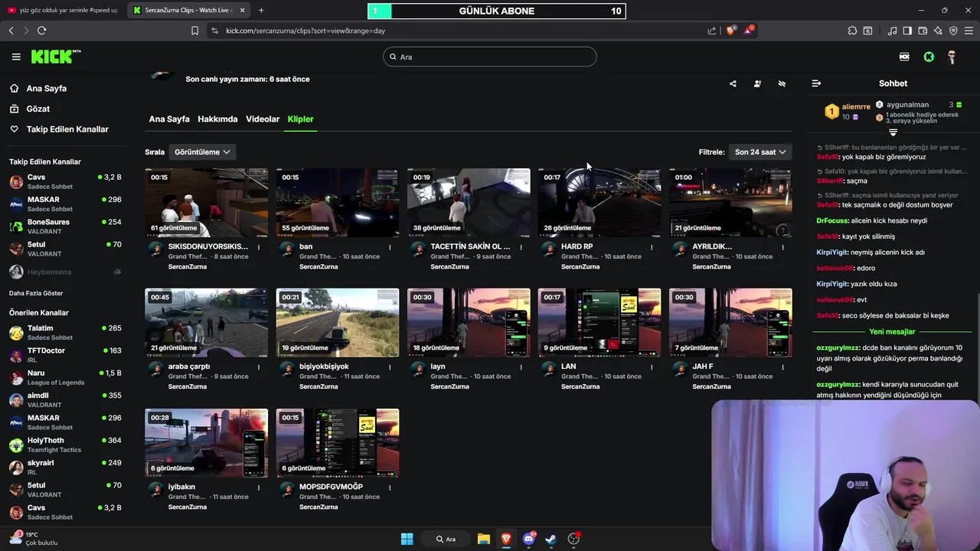Open Leo AI sparkle icon
The width and height of the screenshot is (980, 551).
[938, 31]
